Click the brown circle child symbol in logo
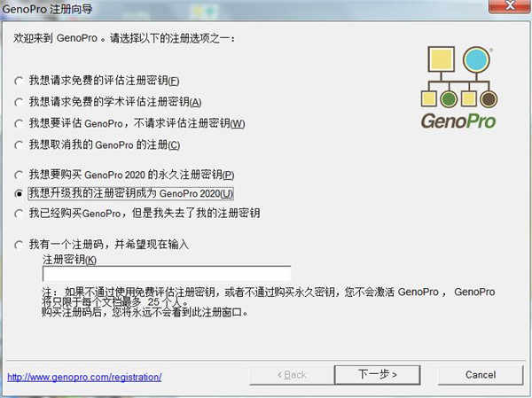532x398 pixels. click(489, 99)
